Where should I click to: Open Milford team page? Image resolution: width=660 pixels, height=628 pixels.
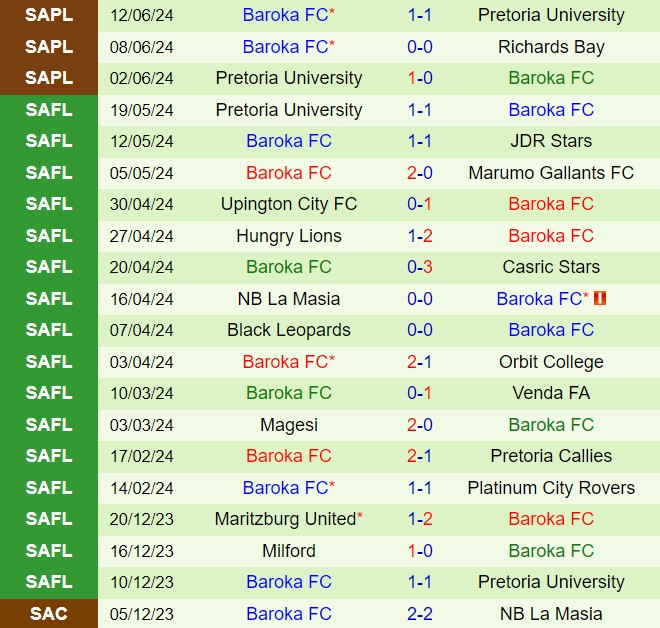[x=289, y=551]
